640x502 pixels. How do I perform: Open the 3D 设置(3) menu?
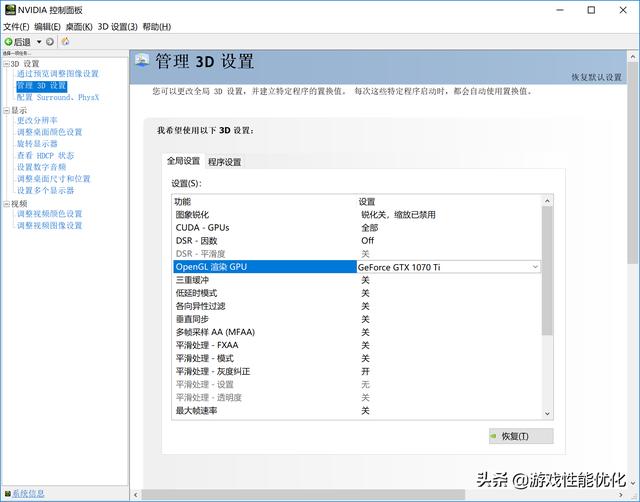point(117,27)
